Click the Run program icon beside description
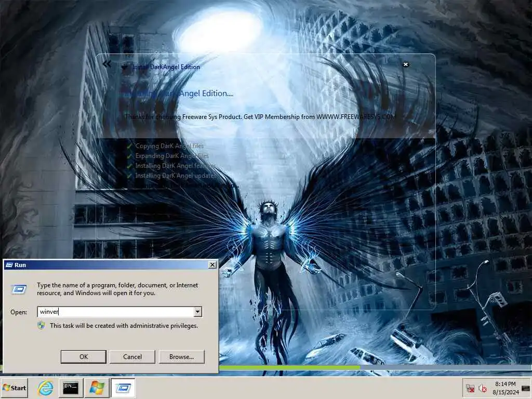Viewport: 532px width, 399px height. coord(19,289)
